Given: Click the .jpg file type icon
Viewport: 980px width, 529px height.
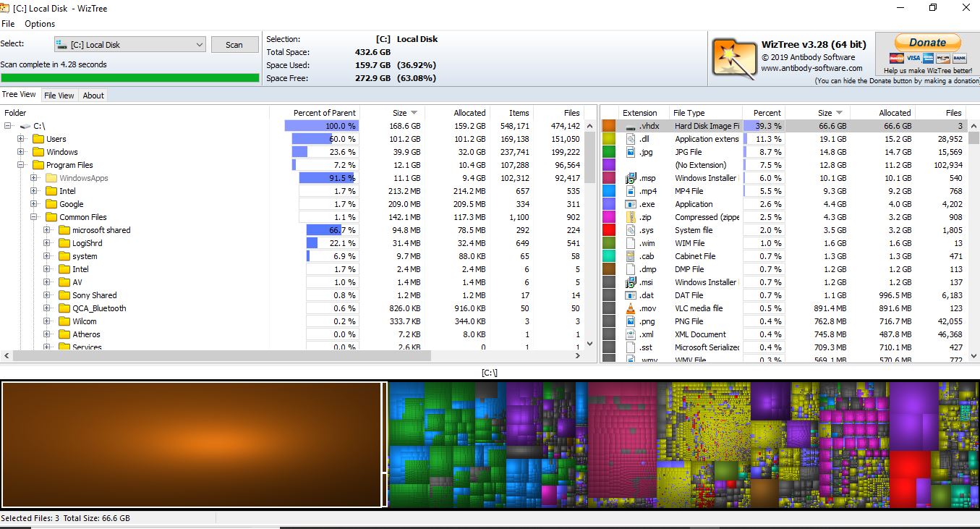Looking at the screenshot, I should tap(630, 152).
